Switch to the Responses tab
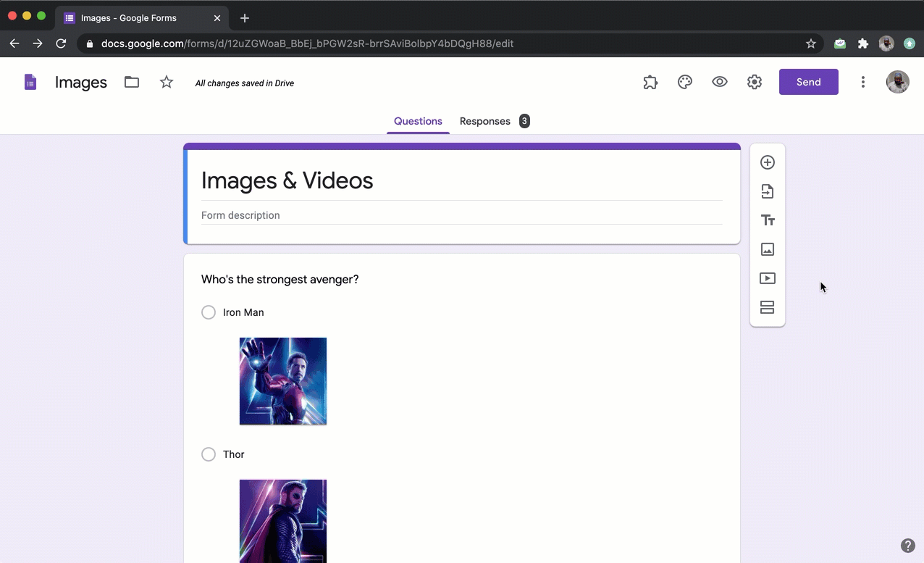Image resolution: width=924 pixels, height=563 pixels. point(484,121)
